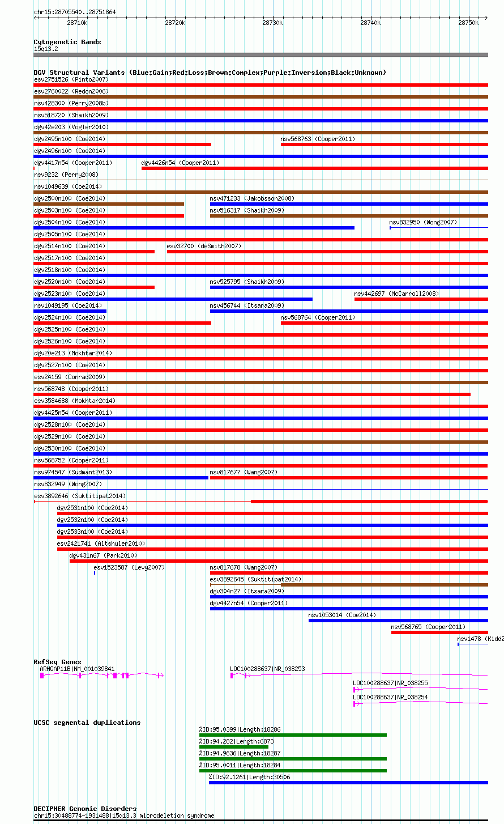Click the gray 15q13.2 cytogenetic band bar

pos(261,55)
